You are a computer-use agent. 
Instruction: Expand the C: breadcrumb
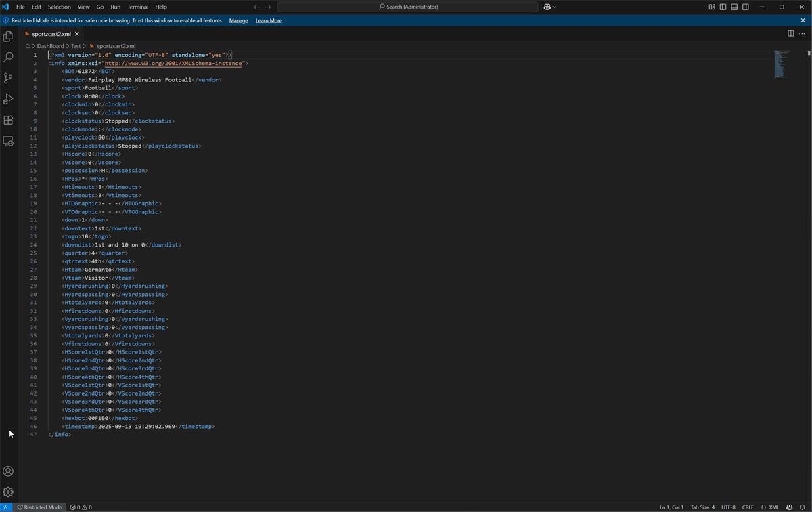[28, 46]
